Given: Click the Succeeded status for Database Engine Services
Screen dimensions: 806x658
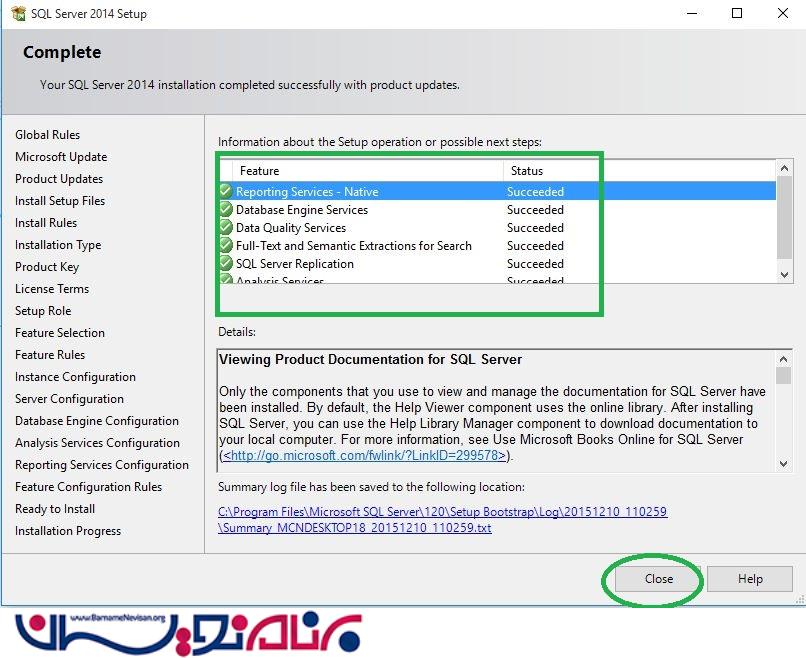Looking at the screenshot, I should [535, 210].
